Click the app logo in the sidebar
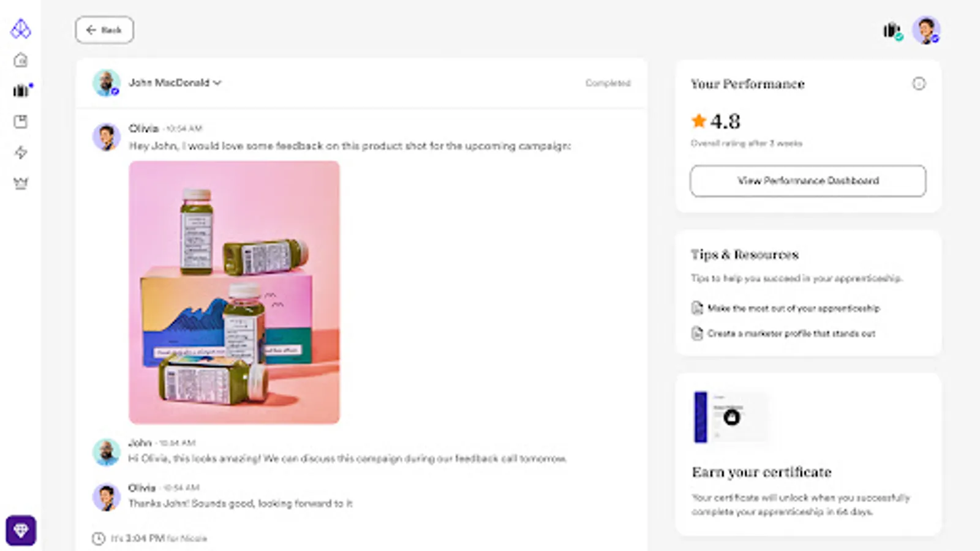Screen dimensions: 980x551 coord(21,28)
